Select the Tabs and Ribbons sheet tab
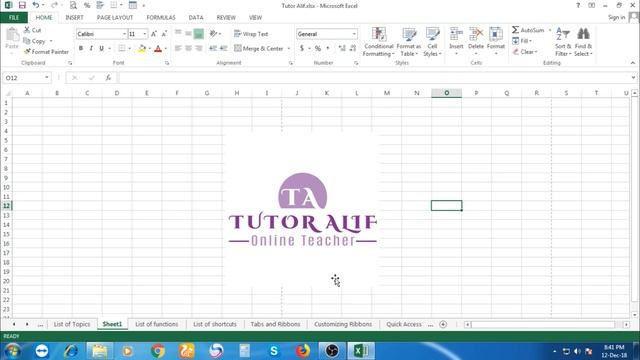The width and height of the screenshot is (640, 360). click(x=275, y=324)
